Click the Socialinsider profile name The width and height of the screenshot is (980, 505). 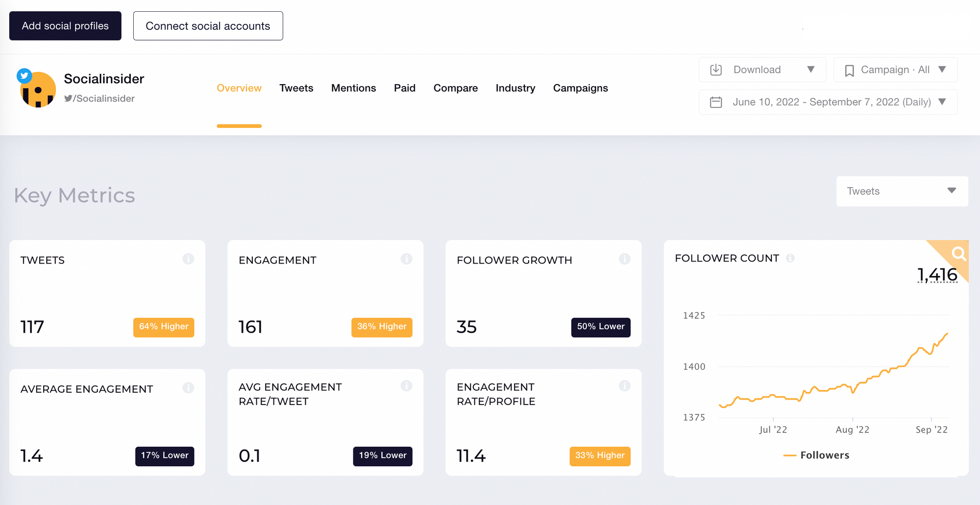(x=104, y=79)
